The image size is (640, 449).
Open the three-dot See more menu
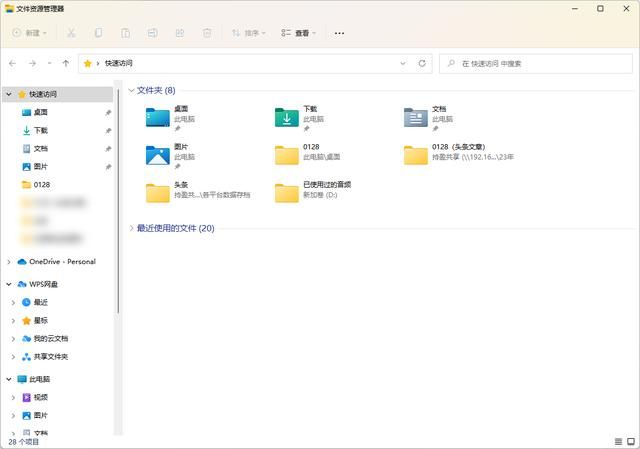click(339, 33)
